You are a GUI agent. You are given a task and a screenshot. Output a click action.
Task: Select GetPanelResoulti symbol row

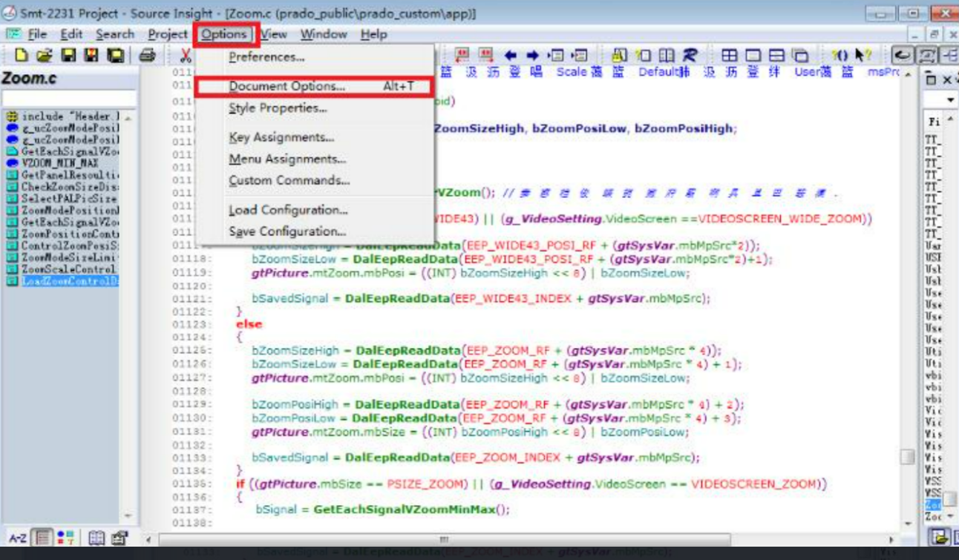tap(62, 175)
